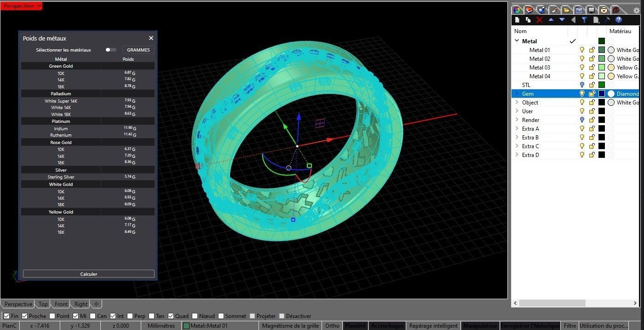Open the Materials paintbrush panel tab
The width and height of the screenshot is (644, 330).
coord(554,10)
